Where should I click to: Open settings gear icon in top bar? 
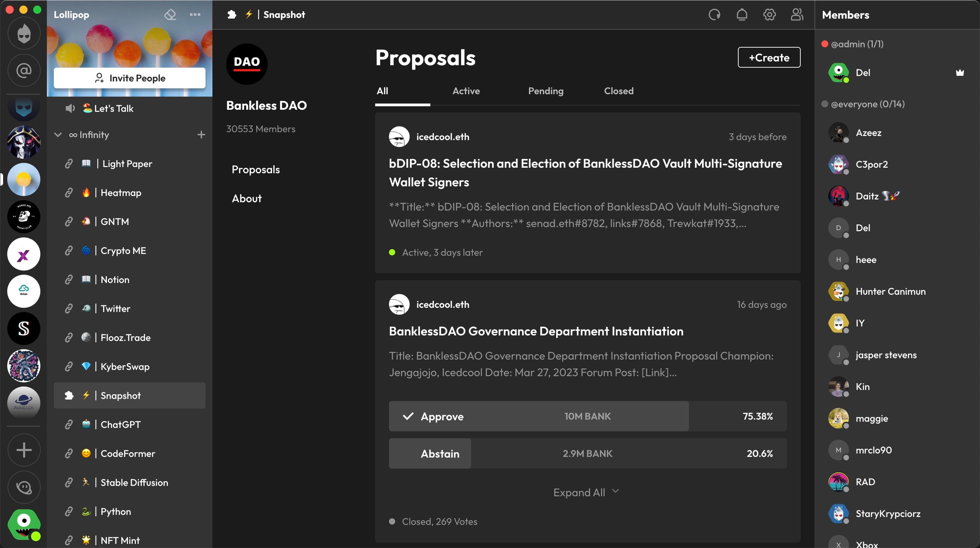pos(769,15)
